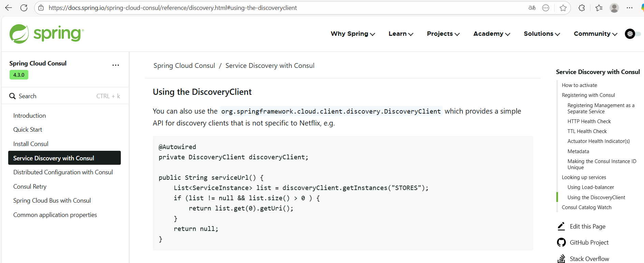Jump to Consul Catalog Watch section
644x263 pixels.
pyautogui.click(x=587, y=207)
